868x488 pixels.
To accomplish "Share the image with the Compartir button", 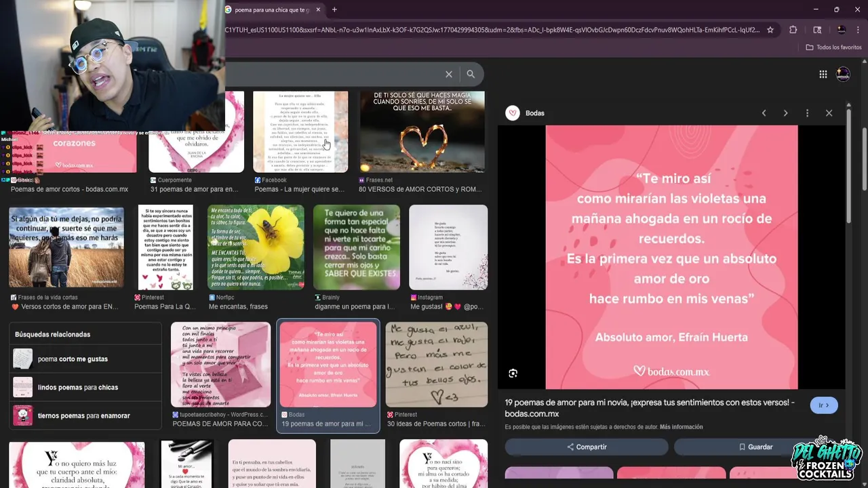I will click(x=587, y=447).
